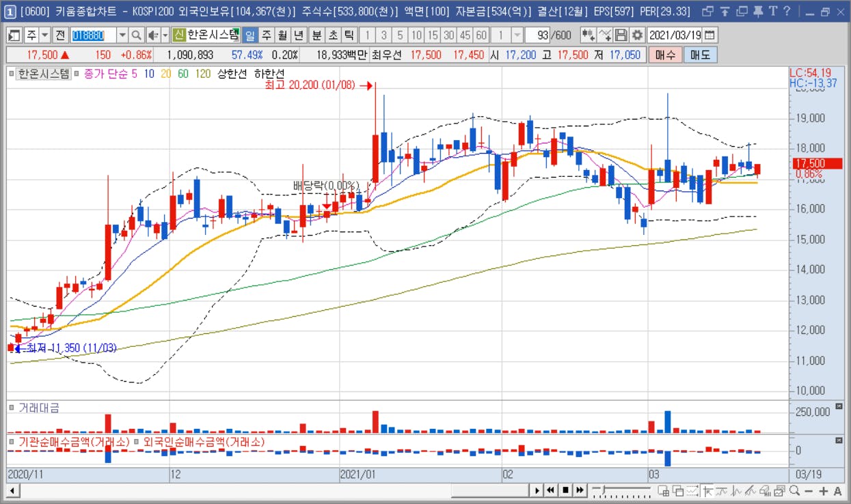
Task: Select the 거래대금 indicator panel label
Action: tap(39, 408)
